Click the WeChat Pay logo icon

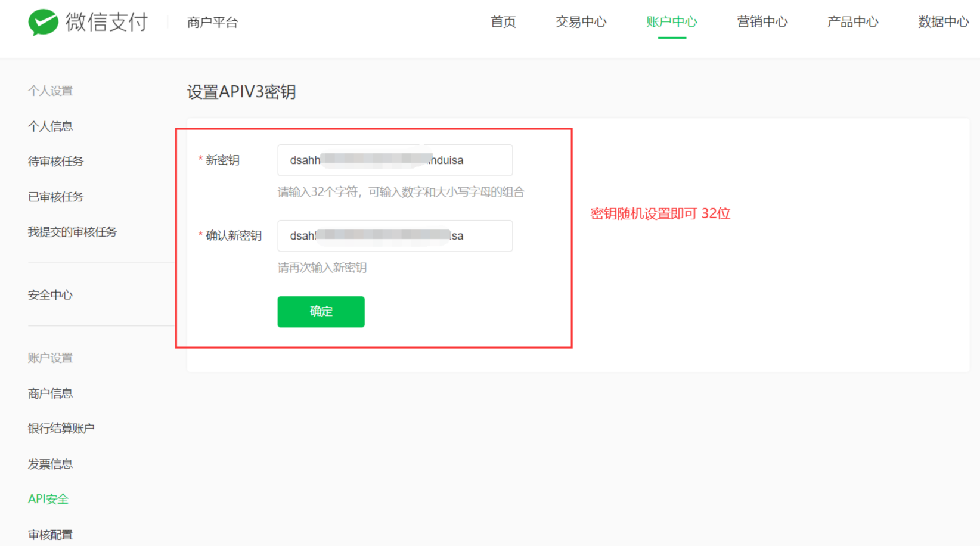43,23
